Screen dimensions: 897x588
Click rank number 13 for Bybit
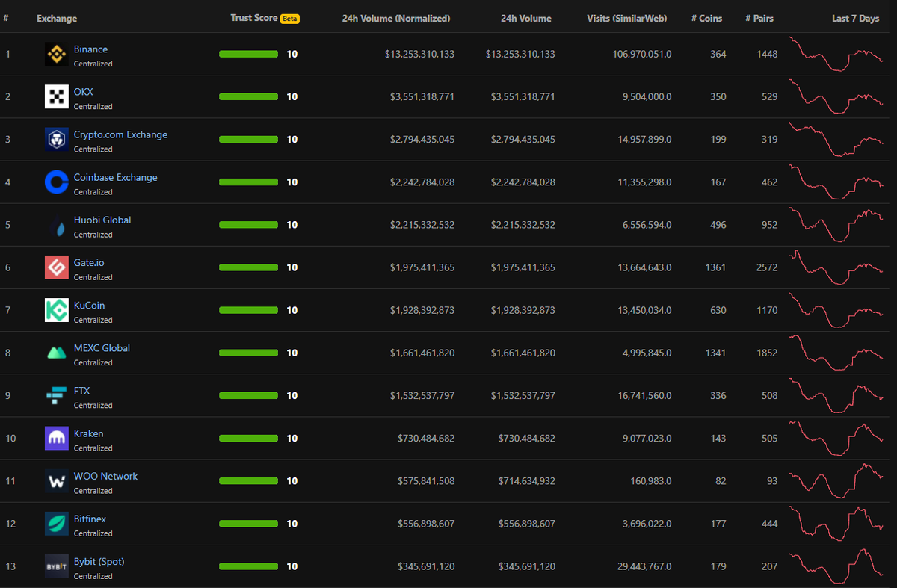10,566
